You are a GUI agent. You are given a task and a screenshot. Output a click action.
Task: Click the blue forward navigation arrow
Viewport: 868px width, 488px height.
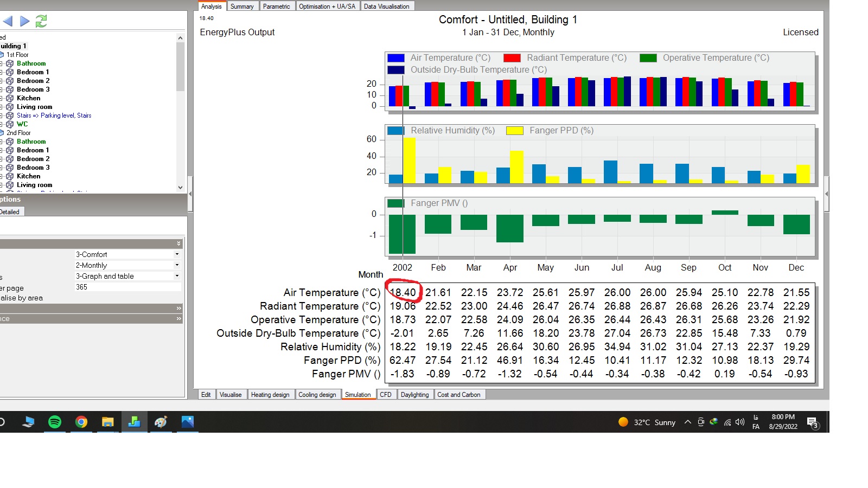point(25,21)
